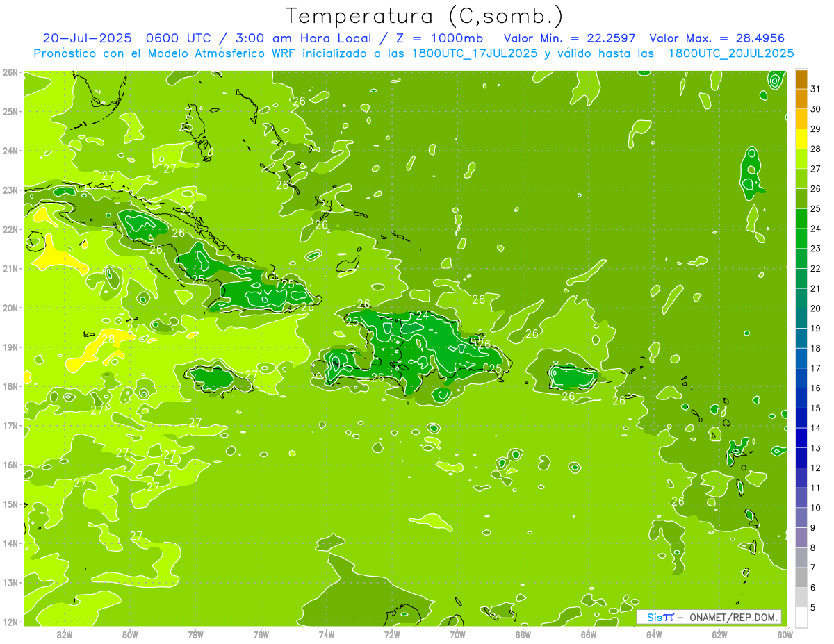Click the "12N" latitude axis label
The height and width of the screenshot is (644, 834).
[10, 622]
